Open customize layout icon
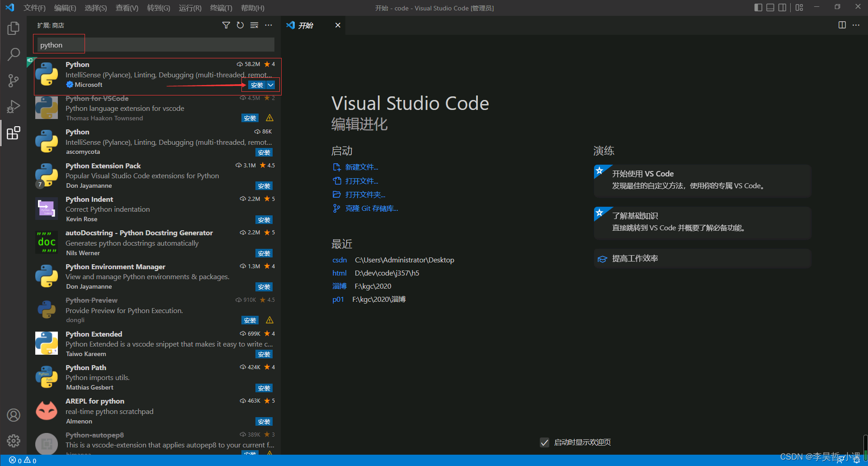Screen dimensions: 868x466 tap(799, 8)
